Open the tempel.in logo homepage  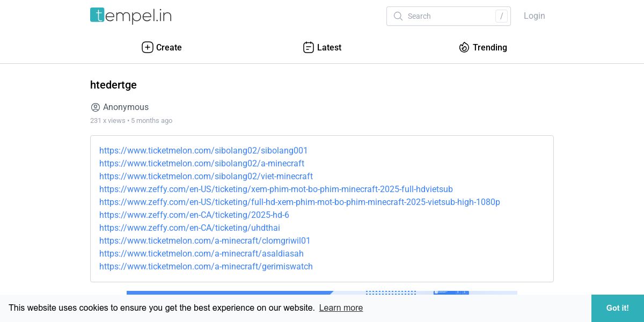tap(130, 16)
